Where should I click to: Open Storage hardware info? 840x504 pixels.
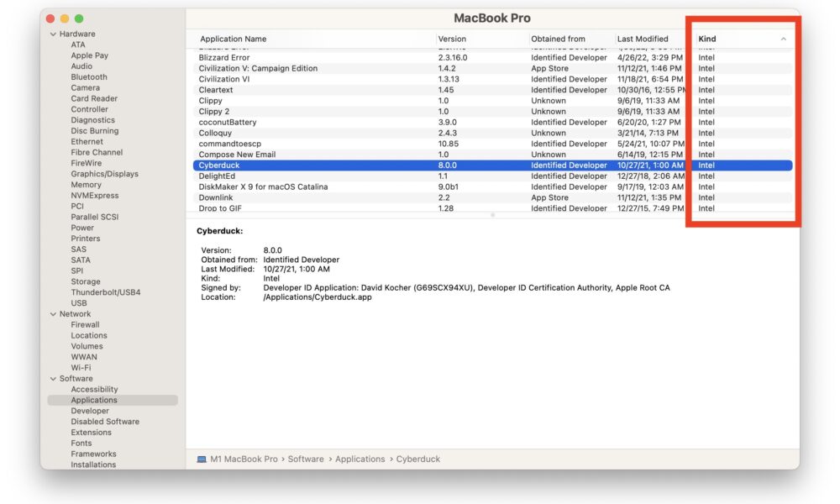click(85, 281)
